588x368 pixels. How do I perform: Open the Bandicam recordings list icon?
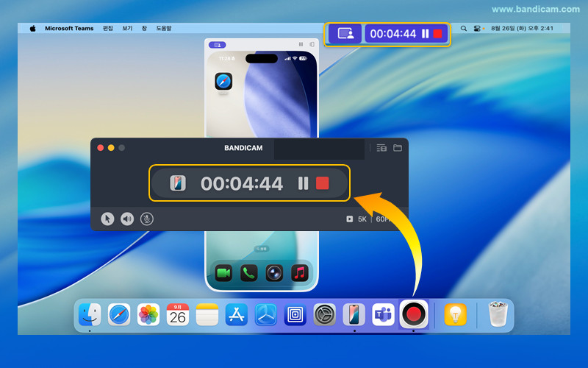click(x=381, y=148)
